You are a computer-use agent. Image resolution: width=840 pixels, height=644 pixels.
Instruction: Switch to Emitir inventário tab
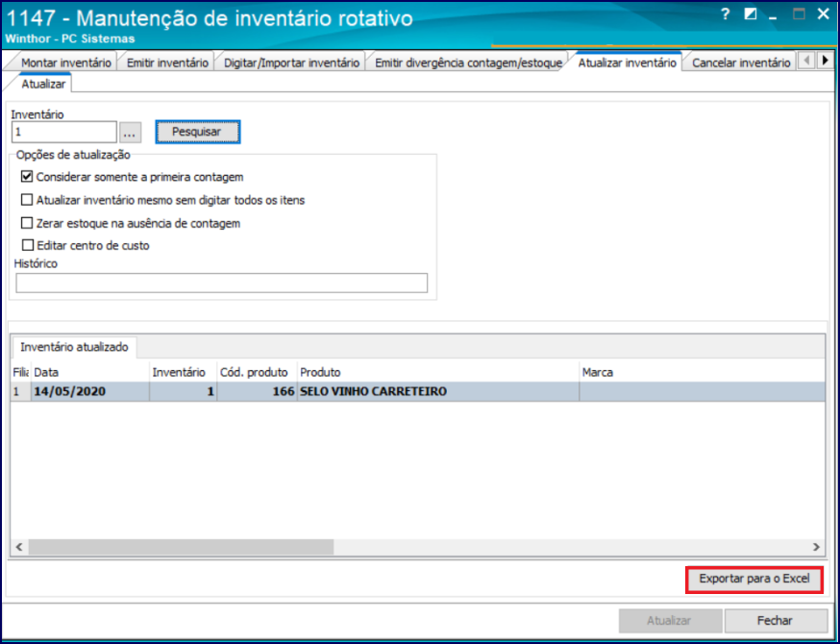click(x=167, y=62)
